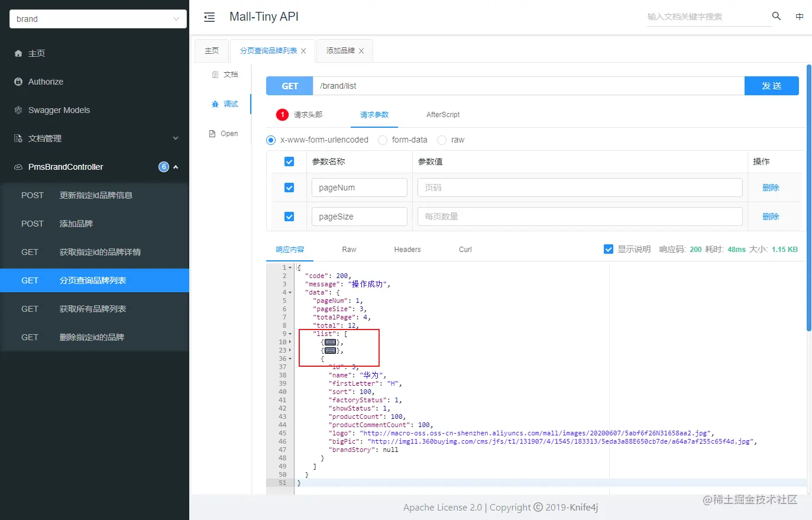Viewport: 812px width, 520px height.
Task: Click the home icon beside 主页
Action: tap(18, 53)
